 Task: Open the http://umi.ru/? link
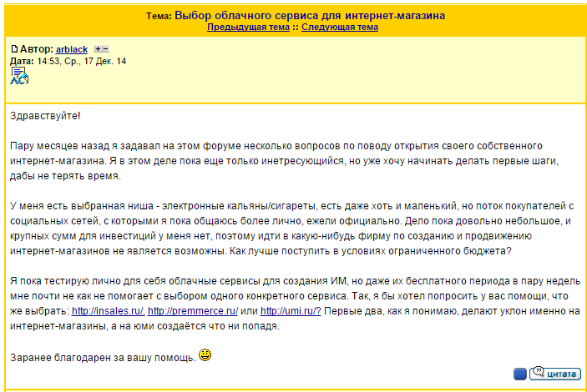(x=291, y=311)
